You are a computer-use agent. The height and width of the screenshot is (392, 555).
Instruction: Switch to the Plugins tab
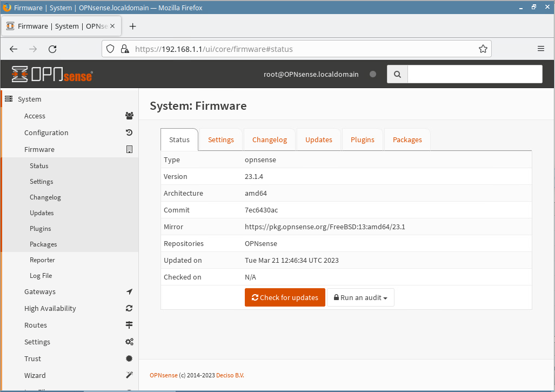362,139
